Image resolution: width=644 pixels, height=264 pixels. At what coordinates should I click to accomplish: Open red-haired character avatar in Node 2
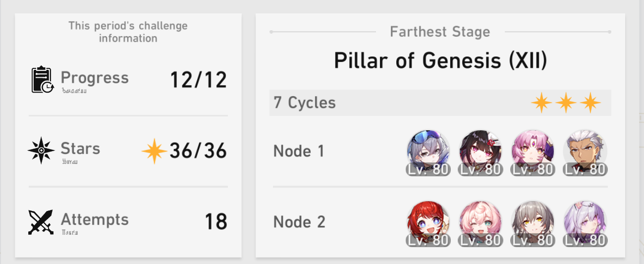pos(428,223)
